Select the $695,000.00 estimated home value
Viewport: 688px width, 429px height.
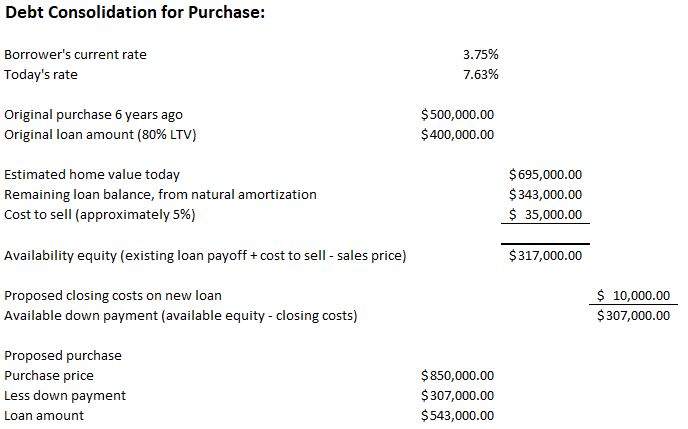pos(545,175)
